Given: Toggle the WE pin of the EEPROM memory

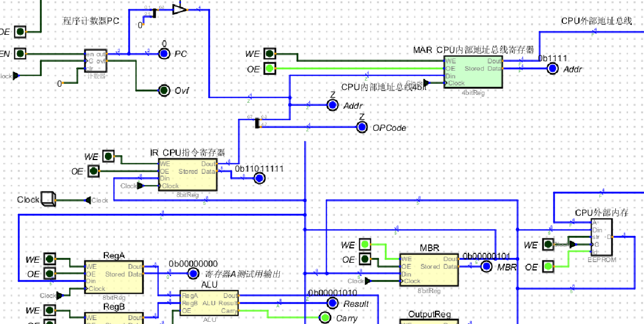Looking at the screenshot, I should click(x=549, y=245).
